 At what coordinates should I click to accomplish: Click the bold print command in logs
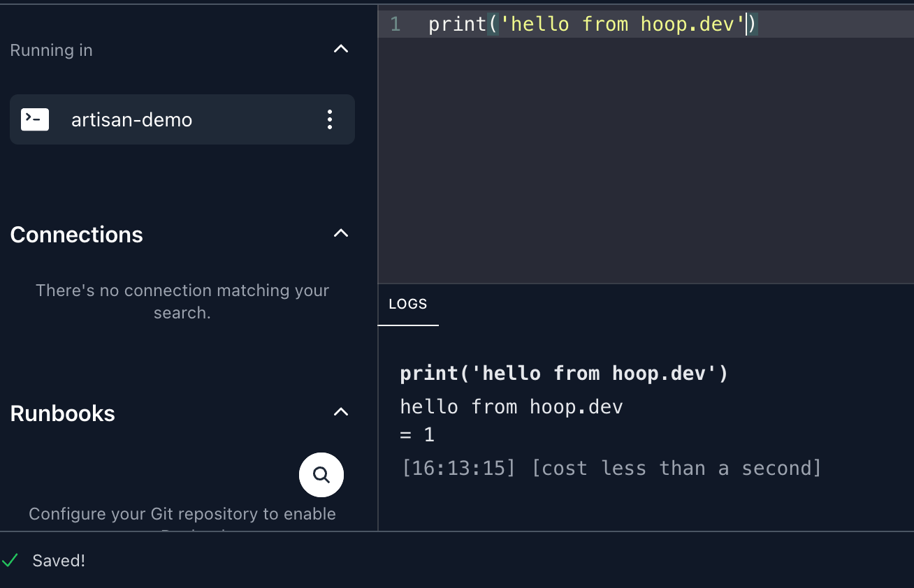(x=564, y=374)
